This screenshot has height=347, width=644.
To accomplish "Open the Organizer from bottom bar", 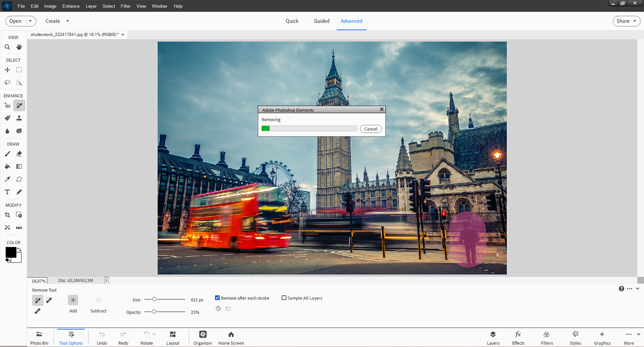I will pyautogui.click(x=203, y=338).
